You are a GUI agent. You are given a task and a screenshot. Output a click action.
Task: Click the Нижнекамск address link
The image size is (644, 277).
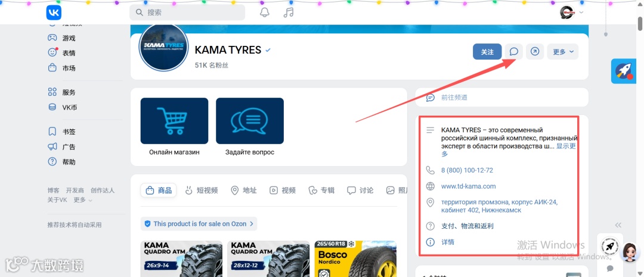500,207
